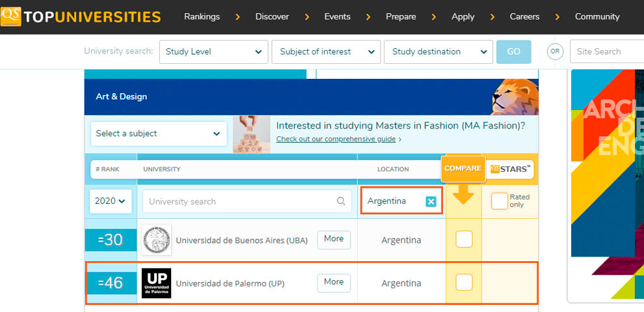Viewport: 644px width, 312px height.
Task: Tick compare checkbox for Universidad de Buenos Aires
Action: tap(464, 239)
